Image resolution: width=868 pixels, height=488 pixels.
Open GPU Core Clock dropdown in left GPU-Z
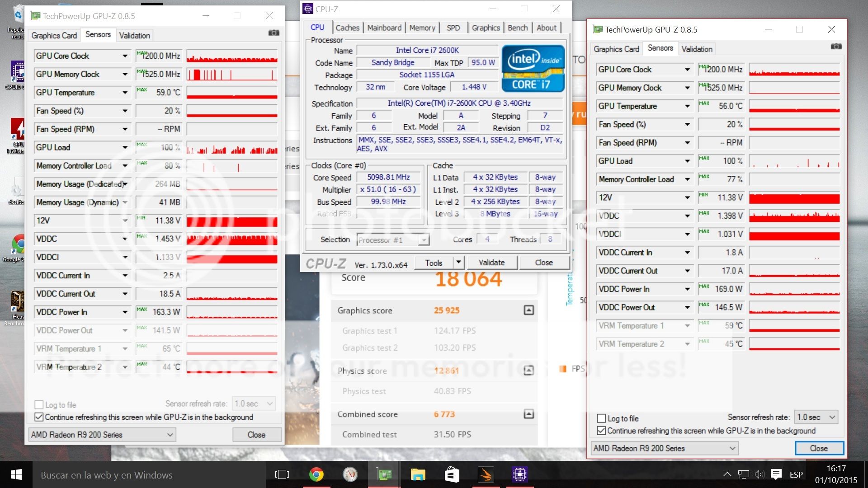[x=125, y=56]
